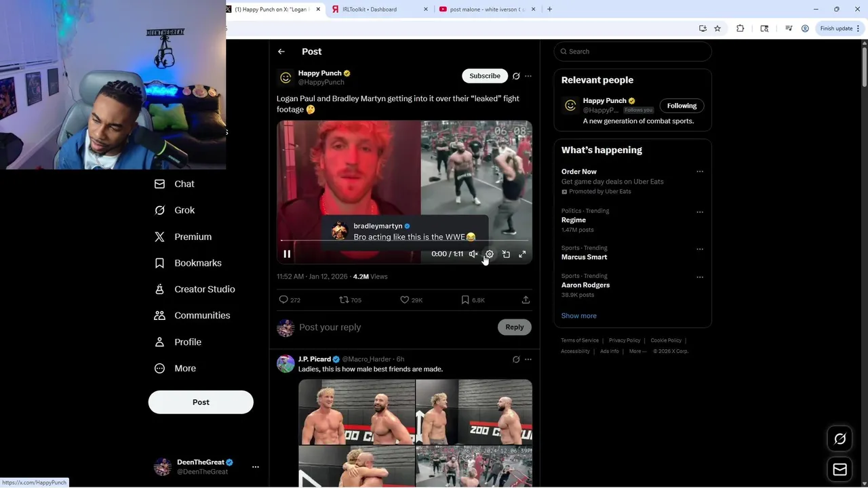Open Premium in sidebar
Screen dimensions: 868x488
(x=183, y=237)
